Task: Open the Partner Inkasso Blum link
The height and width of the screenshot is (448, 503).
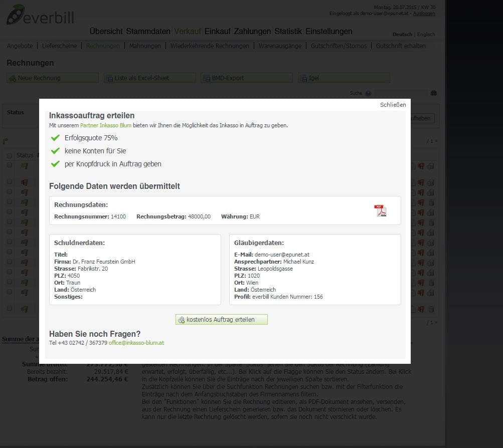Action: (x=105, y=125)
